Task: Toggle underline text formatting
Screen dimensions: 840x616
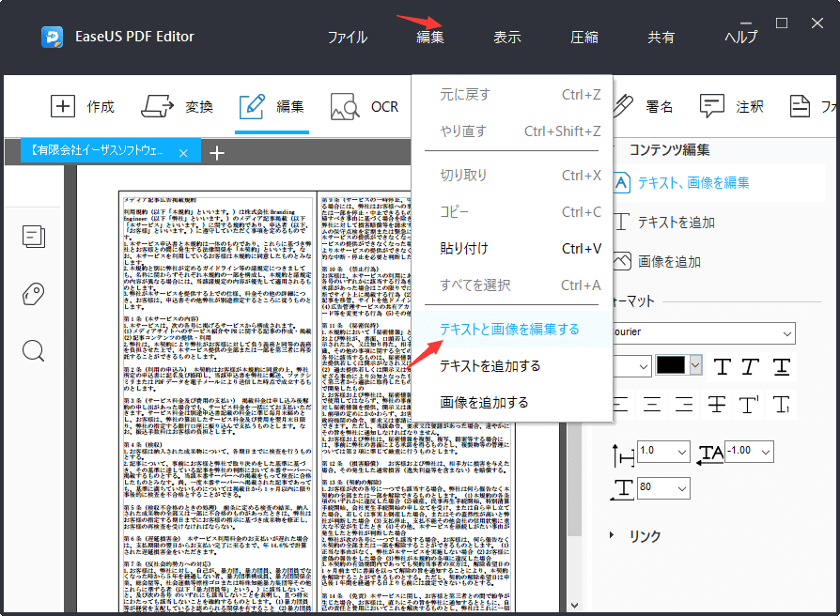Action: pos(781,366)
